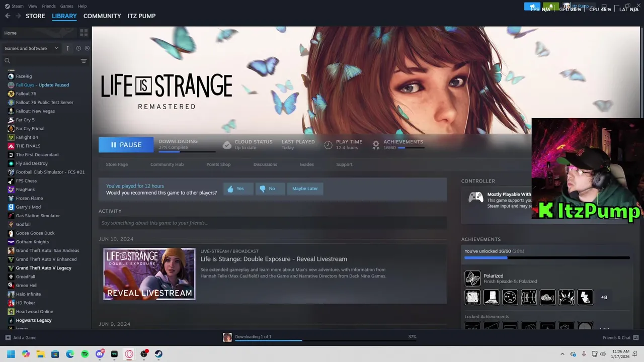Pause the Life is Strange download

(x=126, y=145)
